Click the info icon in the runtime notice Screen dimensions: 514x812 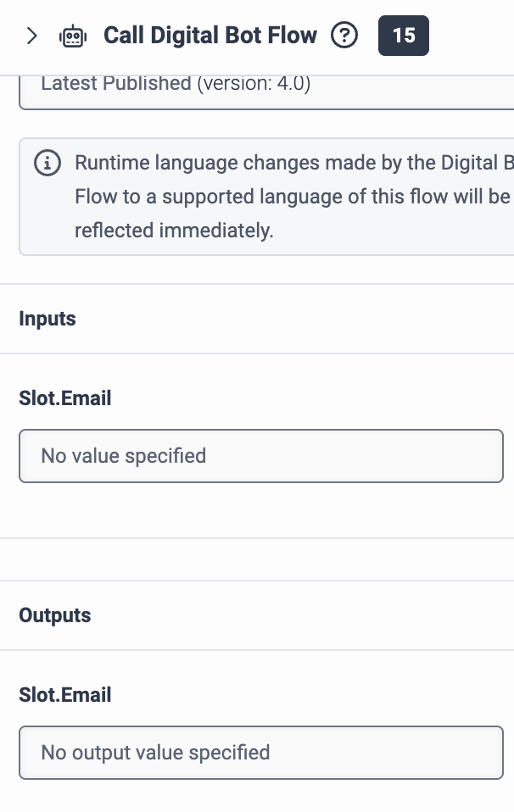pyautogui.click(x=47, y=163)
